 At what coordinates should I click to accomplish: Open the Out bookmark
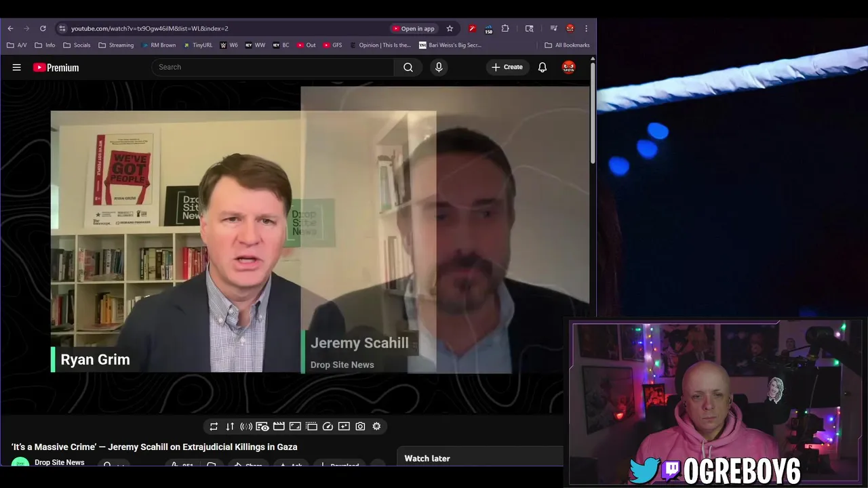(x=306, y=45)
